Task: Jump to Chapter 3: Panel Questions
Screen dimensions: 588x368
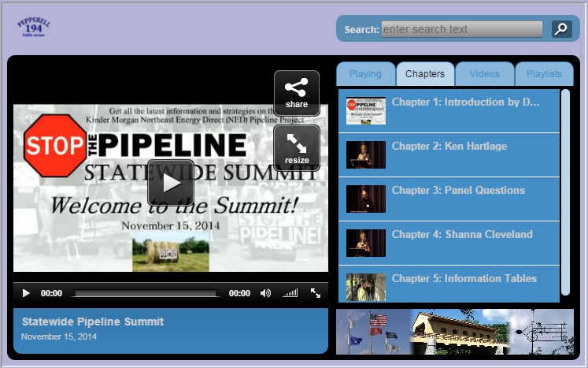Action: click(x=449, y=199)
